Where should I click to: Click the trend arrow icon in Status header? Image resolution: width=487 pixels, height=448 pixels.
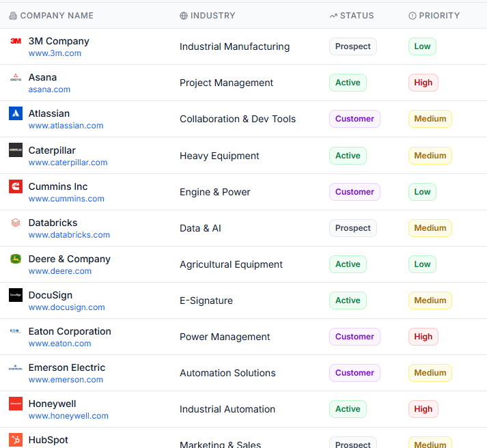[x=333, y=16]
